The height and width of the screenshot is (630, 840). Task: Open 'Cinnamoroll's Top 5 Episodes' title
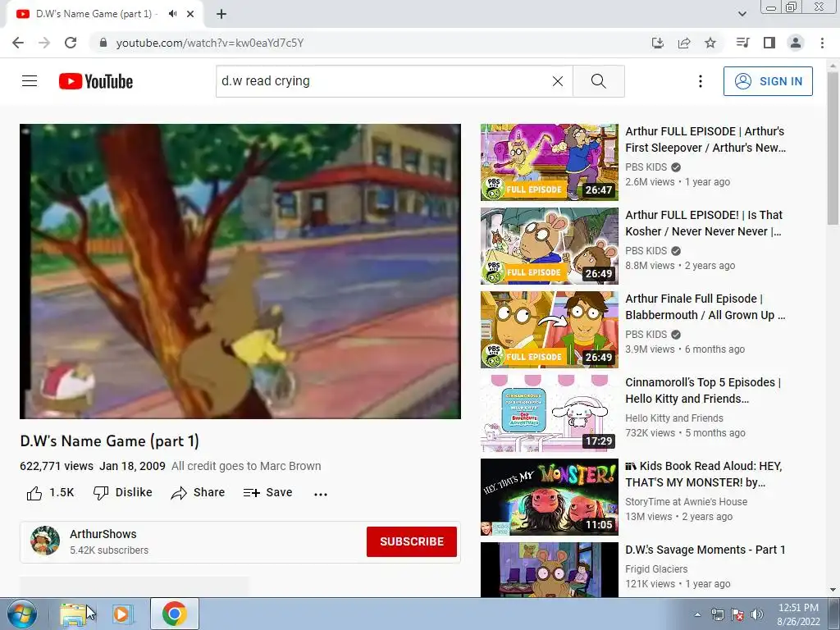pyautogui.click(x=703, y=390)
